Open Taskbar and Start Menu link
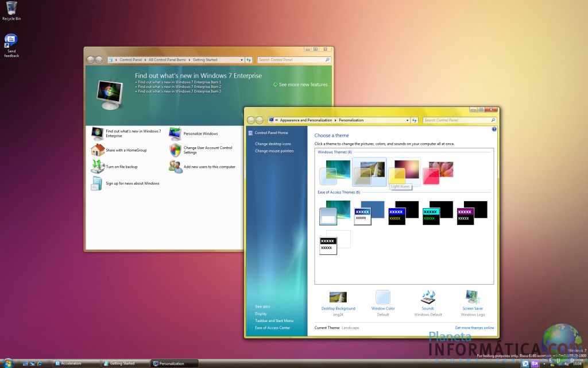588x368 pixels. click(x=274, y=321)
